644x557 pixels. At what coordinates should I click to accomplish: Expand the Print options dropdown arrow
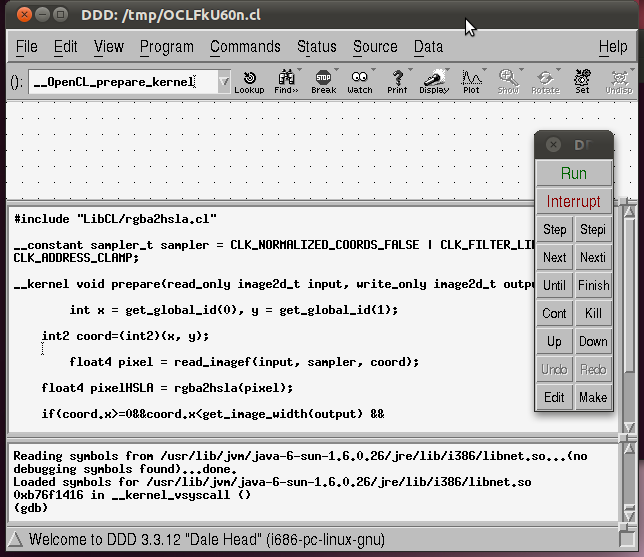[410, 69]
